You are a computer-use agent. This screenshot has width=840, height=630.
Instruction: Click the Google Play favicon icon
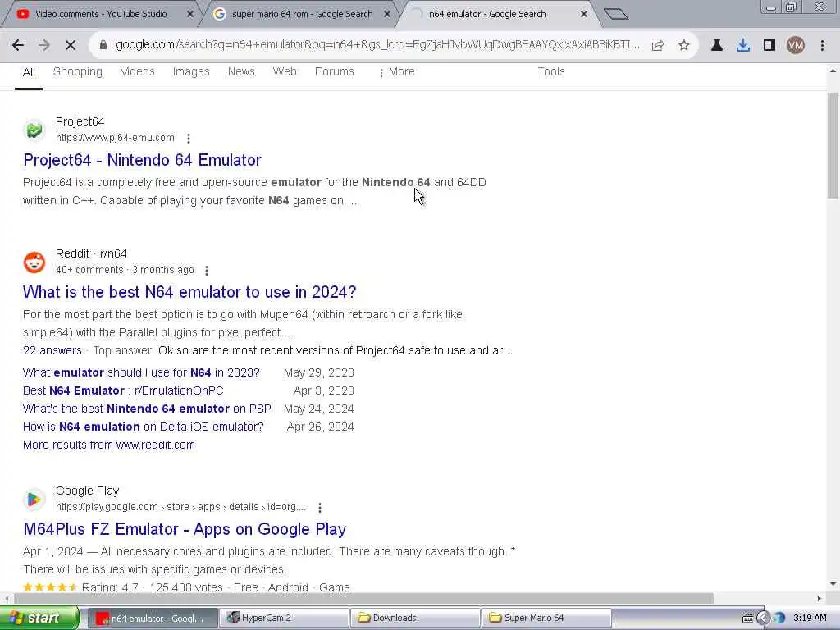click(x=34, y=500)
